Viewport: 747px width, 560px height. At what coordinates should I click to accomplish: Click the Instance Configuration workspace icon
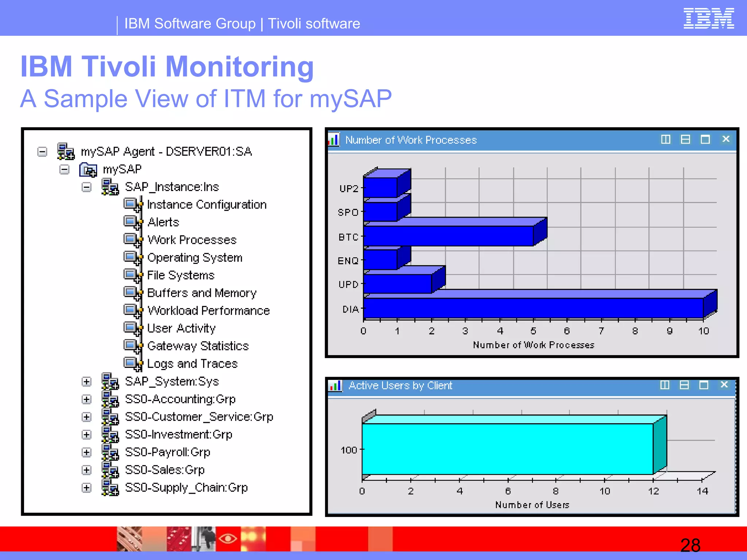click(133, 205)
